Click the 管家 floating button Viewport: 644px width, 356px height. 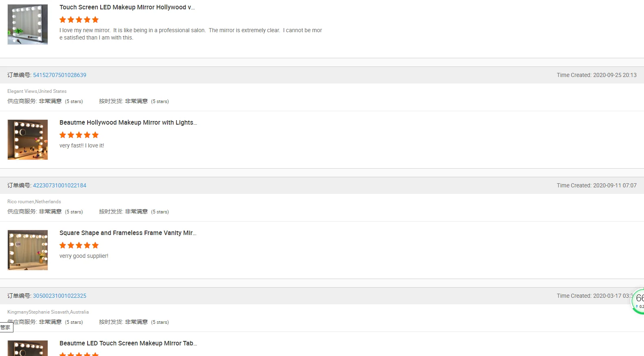(6, 327)
